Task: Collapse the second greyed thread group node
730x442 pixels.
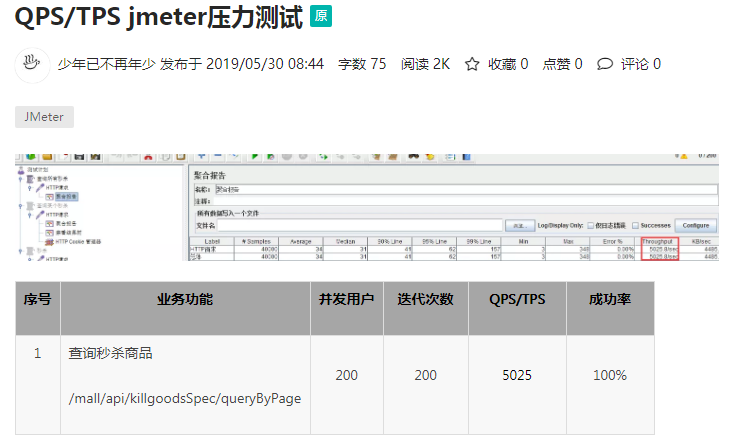Action: [x=20, y=206]
